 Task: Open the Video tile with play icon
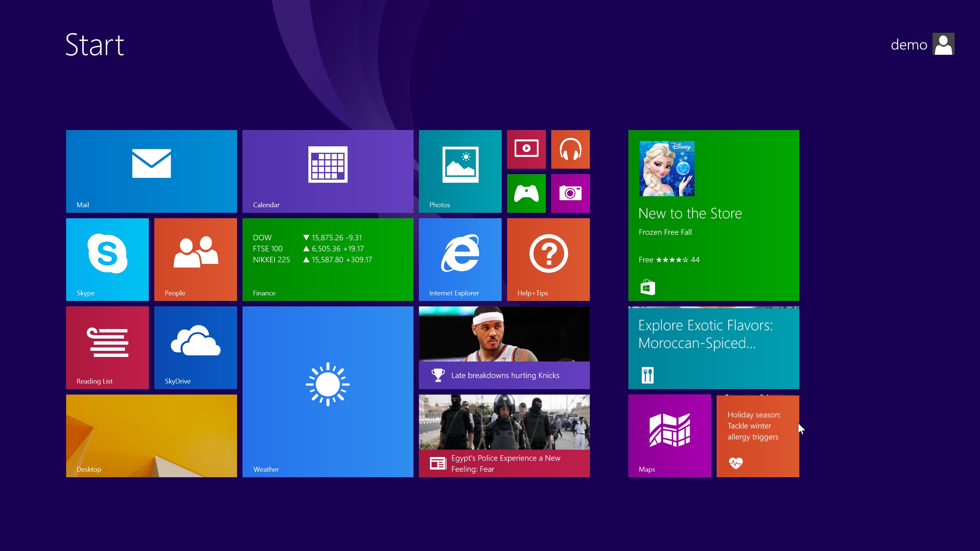pos(526,149)
